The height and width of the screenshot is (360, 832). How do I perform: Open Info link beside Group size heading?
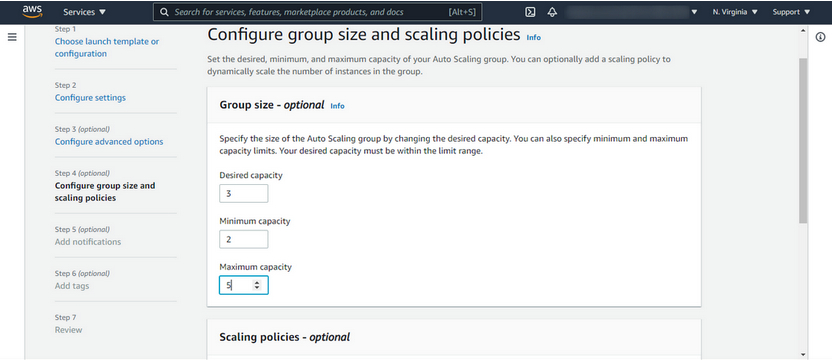click(337, 106)
